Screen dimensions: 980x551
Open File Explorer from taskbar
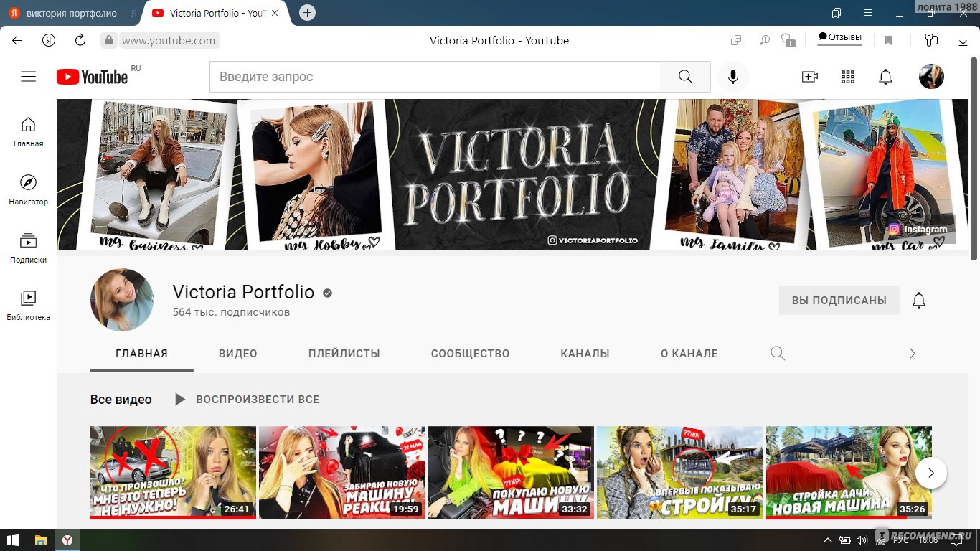(41, 540)
